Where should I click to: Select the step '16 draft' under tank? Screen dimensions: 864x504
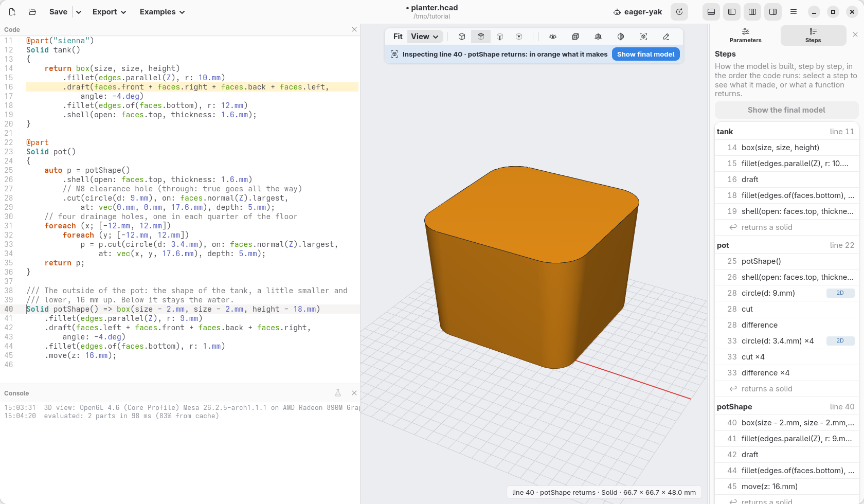tap(787, 179)
